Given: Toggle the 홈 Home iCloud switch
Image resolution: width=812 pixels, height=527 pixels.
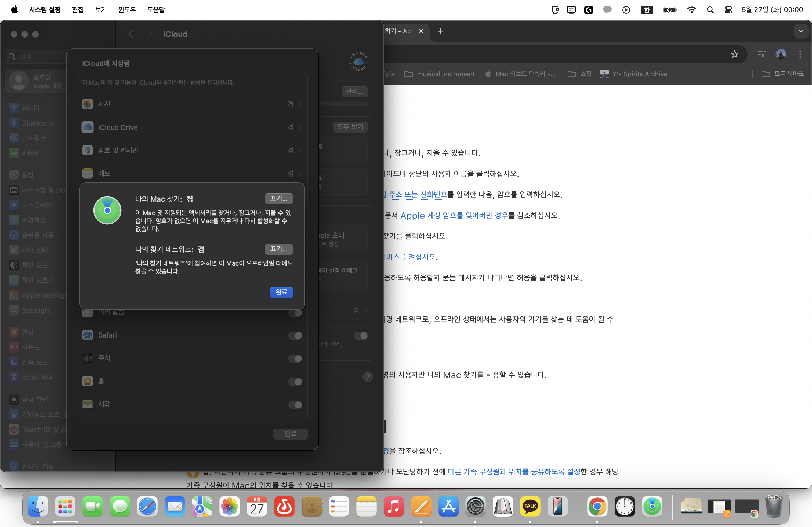Looking at the screenshot, I should click(x=295, y=382).
